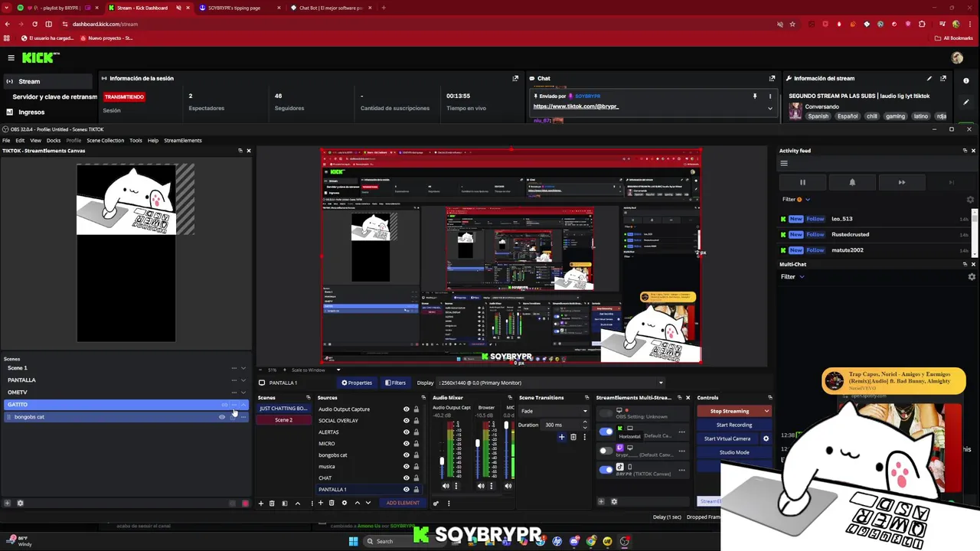Add a new scene in Scenes dock

pos(260,503)
